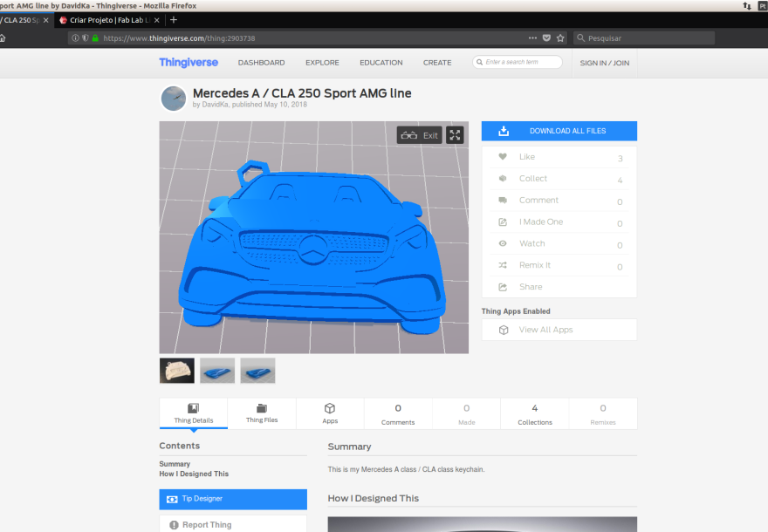Click SIGN IN / JOIN

coord(605,63)
